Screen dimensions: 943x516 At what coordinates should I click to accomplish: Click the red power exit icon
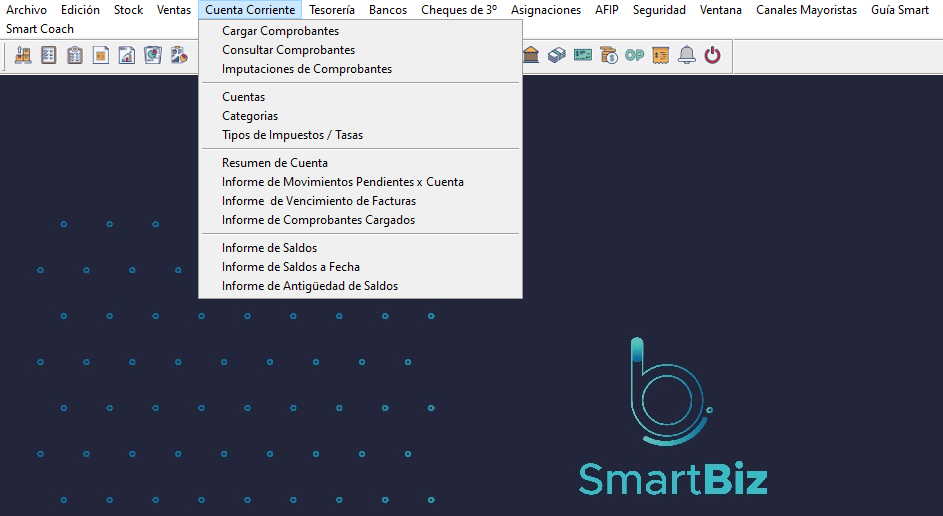tap(712, 56)
